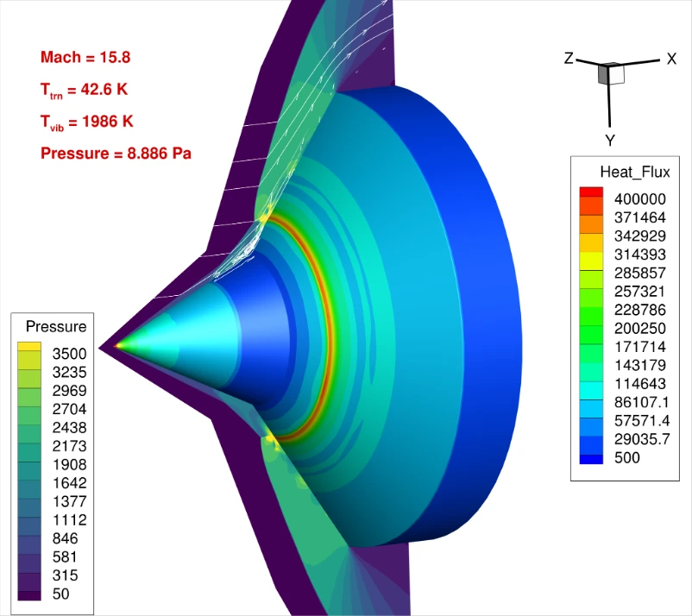Select the 'Pressure = 8.886 Pa' annotation

click(116, 154)
